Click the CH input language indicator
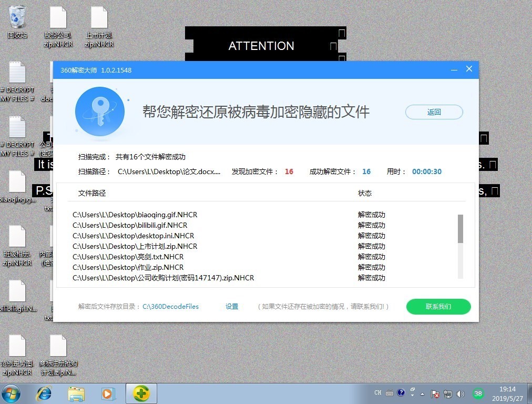This screenshot has width=532, height=404. [378, 393]
